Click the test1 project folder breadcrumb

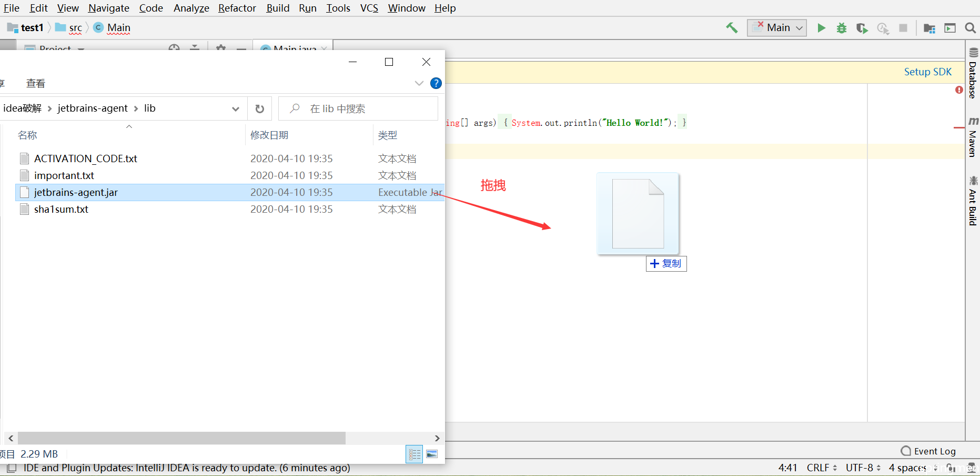[x=26, y=27]
